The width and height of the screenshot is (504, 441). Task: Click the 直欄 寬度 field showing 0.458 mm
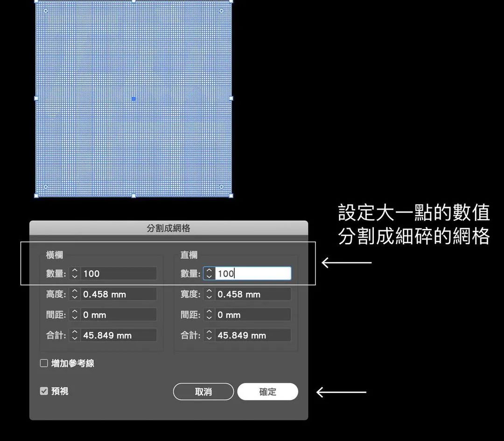click(x=253, y=294)
